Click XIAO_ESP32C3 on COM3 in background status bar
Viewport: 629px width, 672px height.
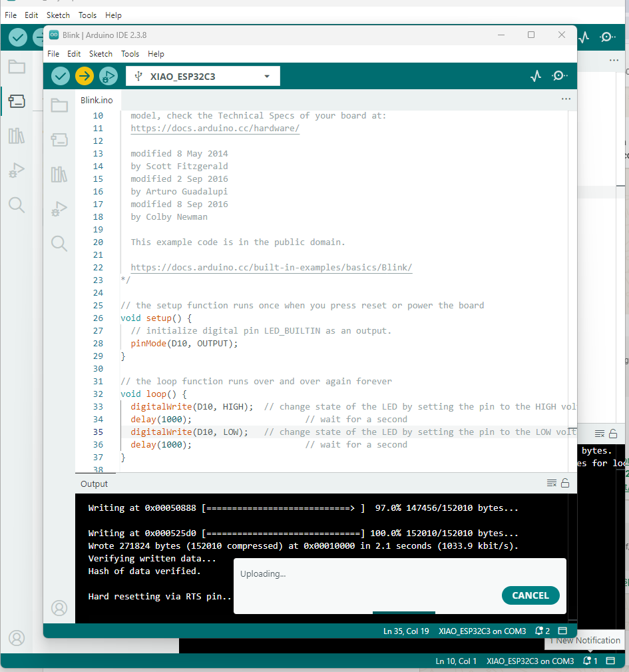coord(530,661)
